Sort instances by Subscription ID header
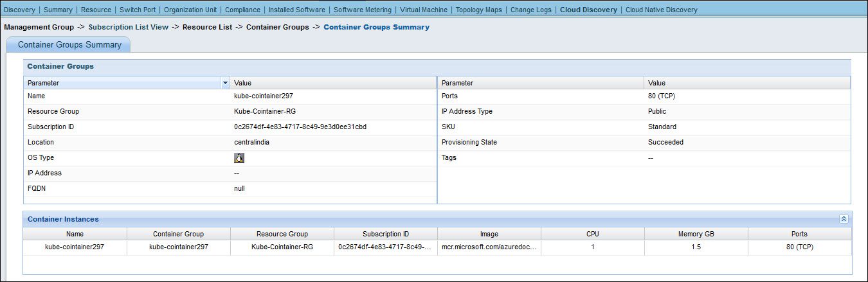Image resolution: width=868 pixels, height=282 pixels. [385, 234]
